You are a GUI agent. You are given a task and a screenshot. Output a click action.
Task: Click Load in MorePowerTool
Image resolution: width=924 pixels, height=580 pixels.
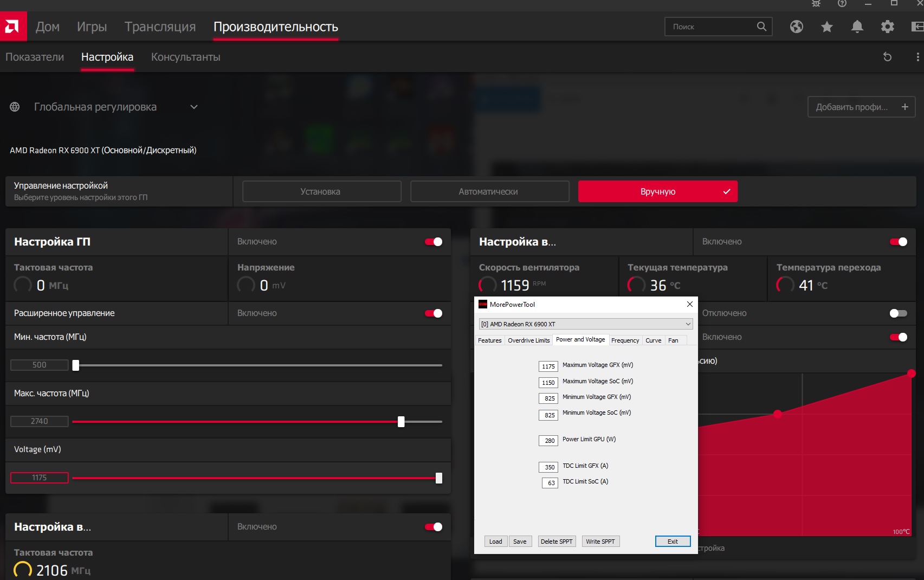[x=496, y=542]
